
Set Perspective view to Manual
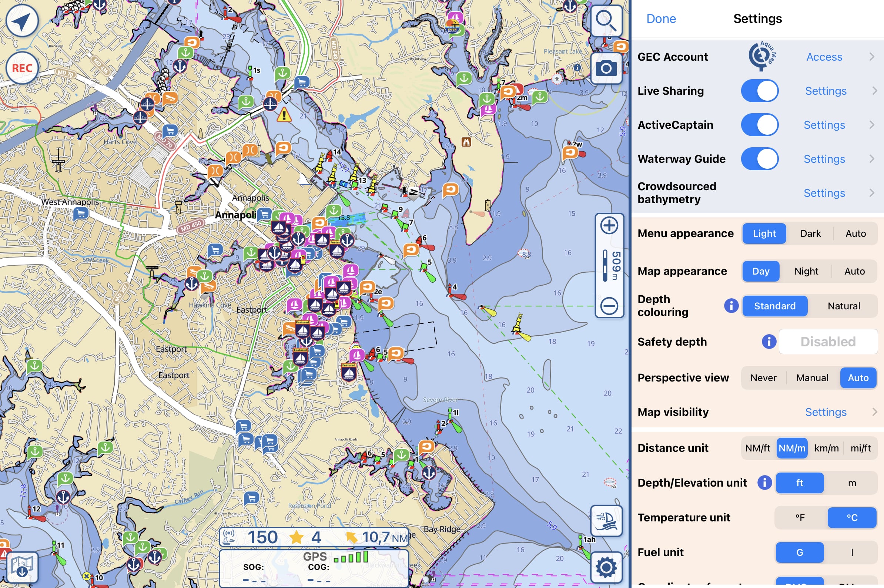pyautogui.click(x=812, y=377)
